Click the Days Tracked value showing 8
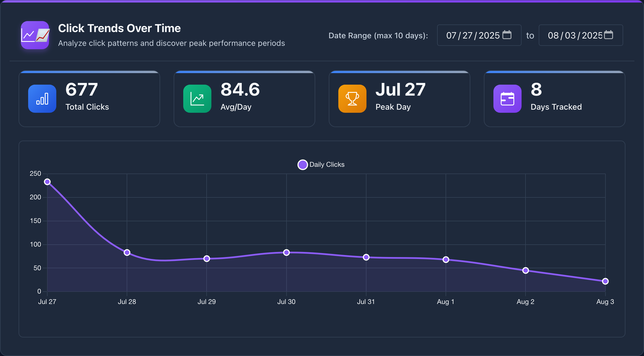644x356 pixels. (x=535, y=90)
